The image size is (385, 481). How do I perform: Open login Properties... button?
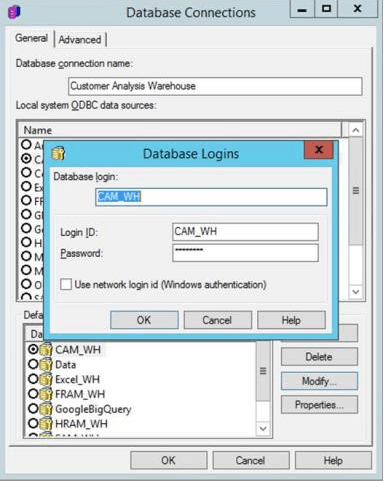pos(319,405)
